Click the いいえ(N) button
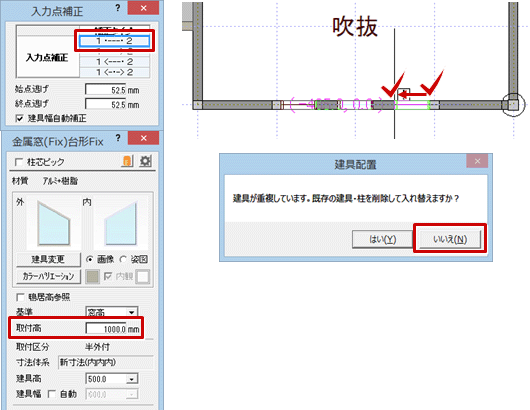The image size is (530, 410). (x=450, y=239)
